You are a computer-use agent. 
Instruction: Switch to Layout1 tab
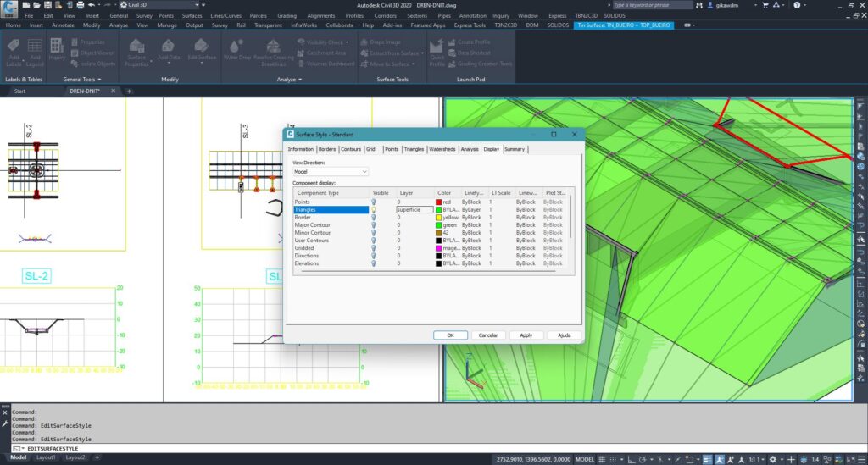tap(46, 457)
